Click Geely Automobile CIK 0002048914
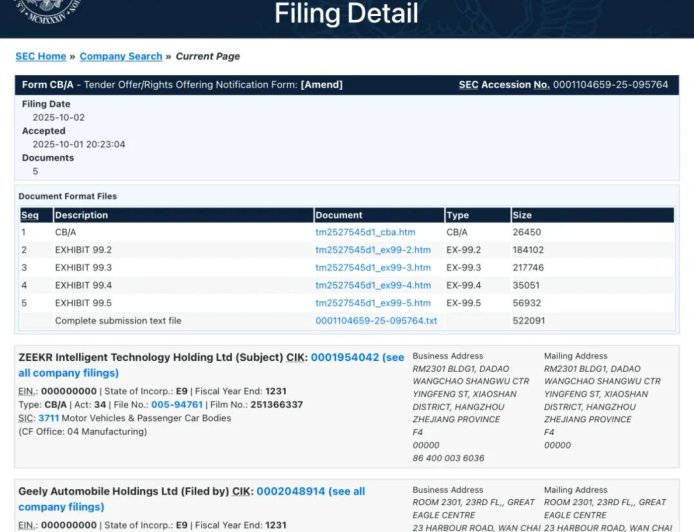694x532 pixels. click(290, 492)
